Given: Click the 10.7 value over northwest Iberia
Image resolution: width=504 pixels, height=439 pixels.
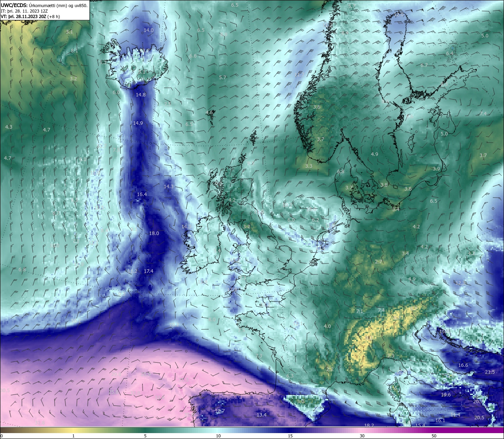Looking at the screenshot, I should coord(220,411).
